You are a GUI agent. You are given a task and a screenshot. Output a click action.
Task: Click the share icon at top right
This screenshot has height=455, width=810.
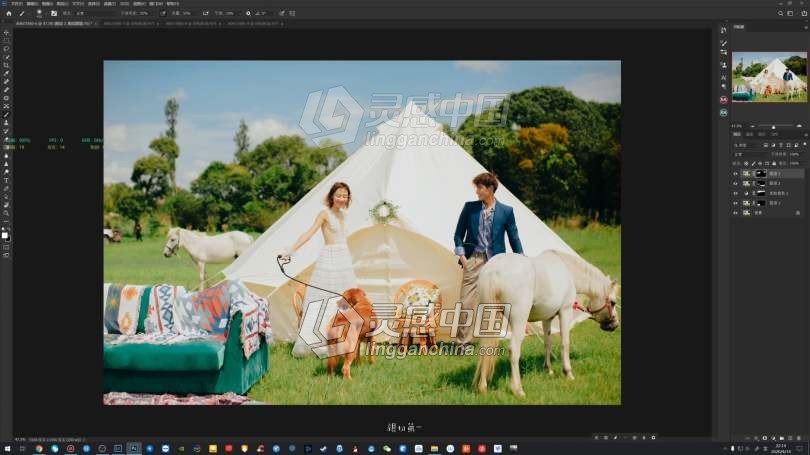(x=804, y=13)
